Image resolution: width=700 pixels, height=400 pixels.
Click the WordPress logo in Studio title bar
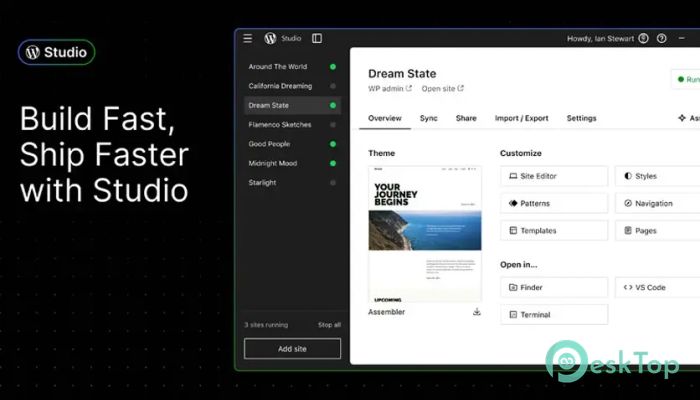click(x=270, y=38)
